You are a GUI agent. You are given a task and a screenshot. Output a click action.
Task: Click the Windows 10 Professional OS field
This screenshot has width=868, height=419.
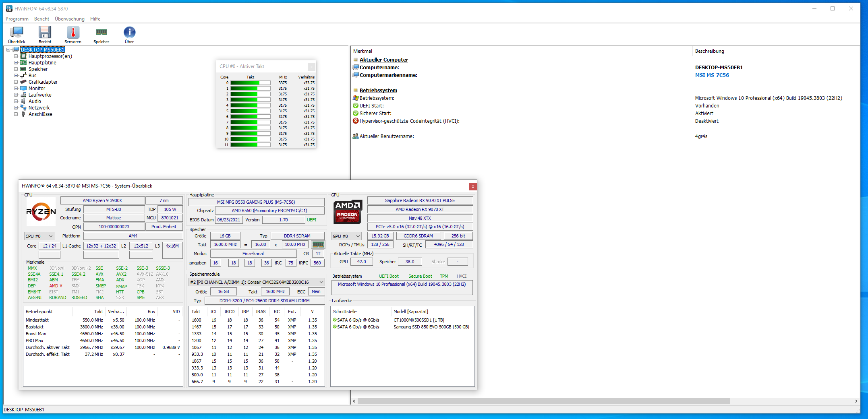point(402,287)
